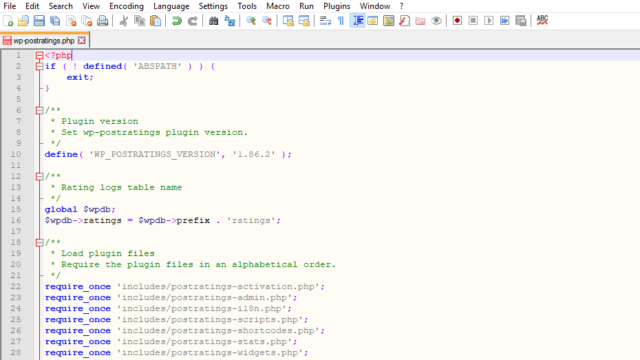Undo the last edit with green arrow

(177, 21)
